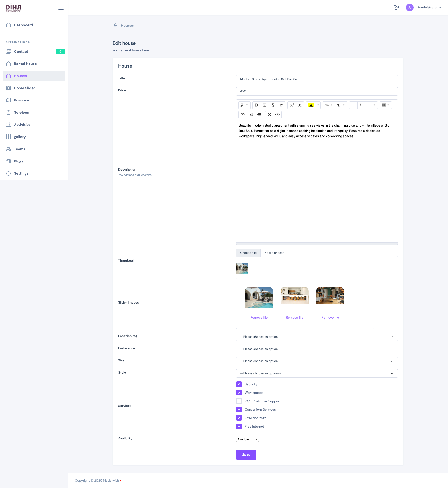Apply the yellow highlight color
Screen dimensions: 448x488
pos(311,105)
